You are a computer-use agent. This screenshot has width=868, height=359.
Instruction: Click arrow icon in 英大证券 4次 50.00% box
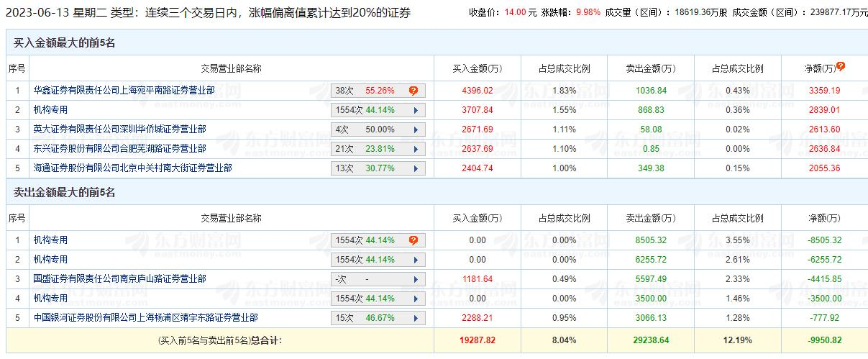point(416,130)
